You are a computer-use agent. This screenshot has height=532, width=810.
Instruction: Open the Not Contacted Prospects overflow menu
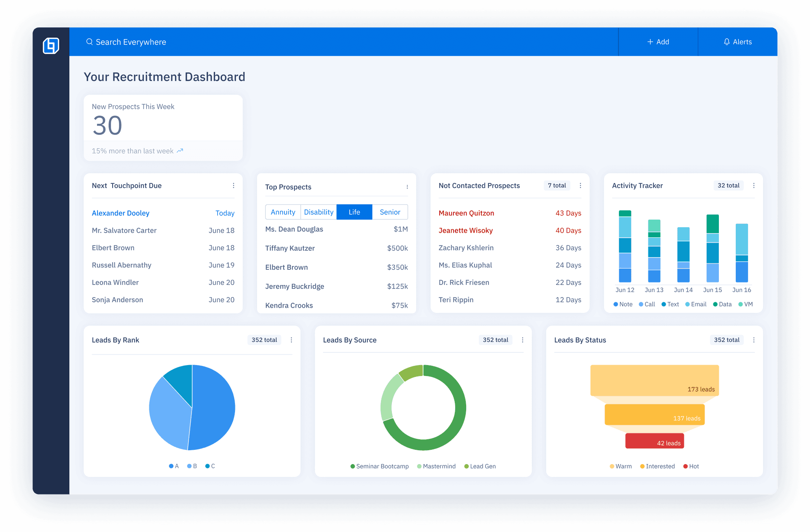(580, 185)
